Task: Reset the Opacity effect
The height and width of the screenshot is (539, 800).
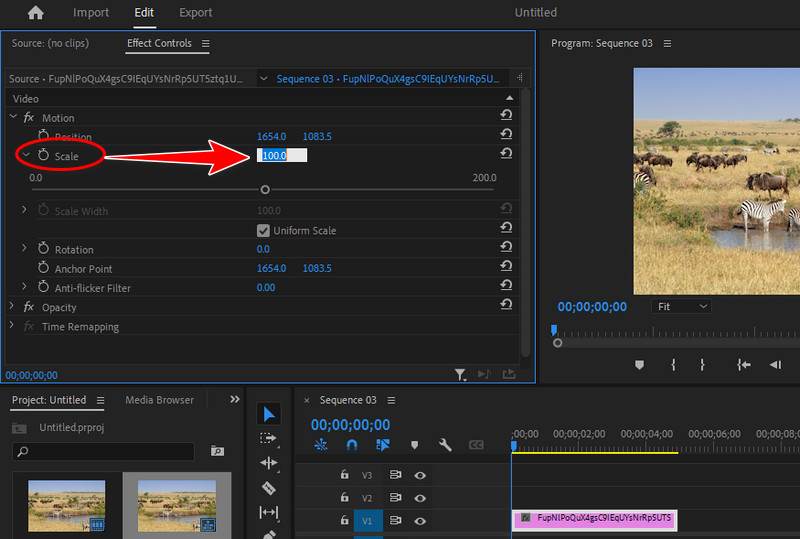Action: [x=506, y=305]
